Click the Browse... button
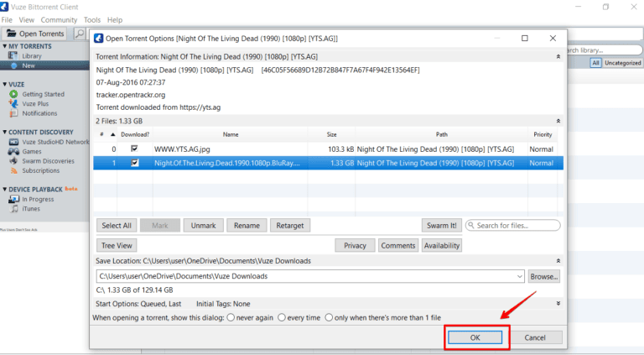The width and height of the screenshot is (644, 355). (544, 276)
